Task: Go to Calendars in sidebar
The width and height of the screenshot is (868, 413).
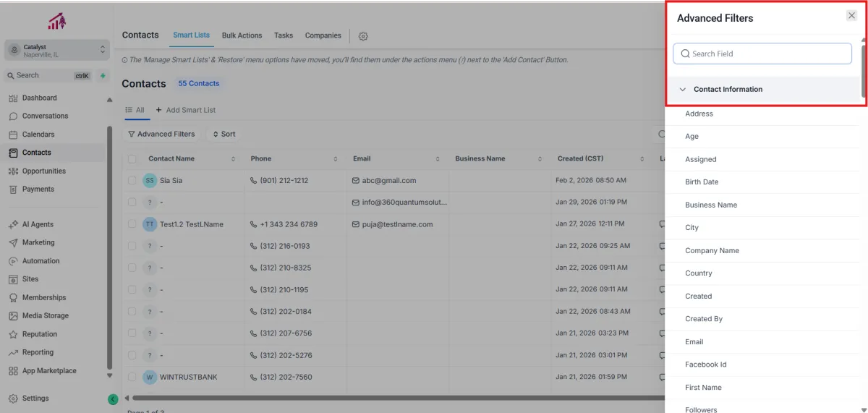Action: point(38,135)
